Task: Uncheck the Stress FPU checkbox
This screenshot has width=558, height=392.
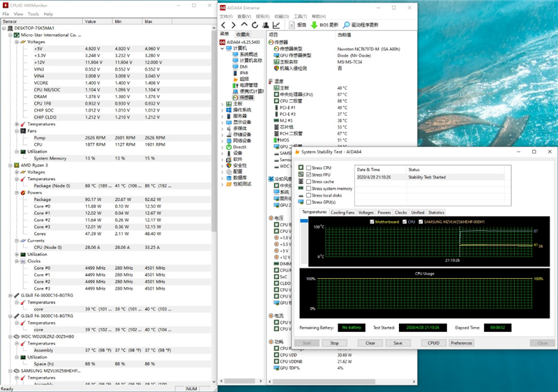Action: pyautogui.click(x=309, y=175)
